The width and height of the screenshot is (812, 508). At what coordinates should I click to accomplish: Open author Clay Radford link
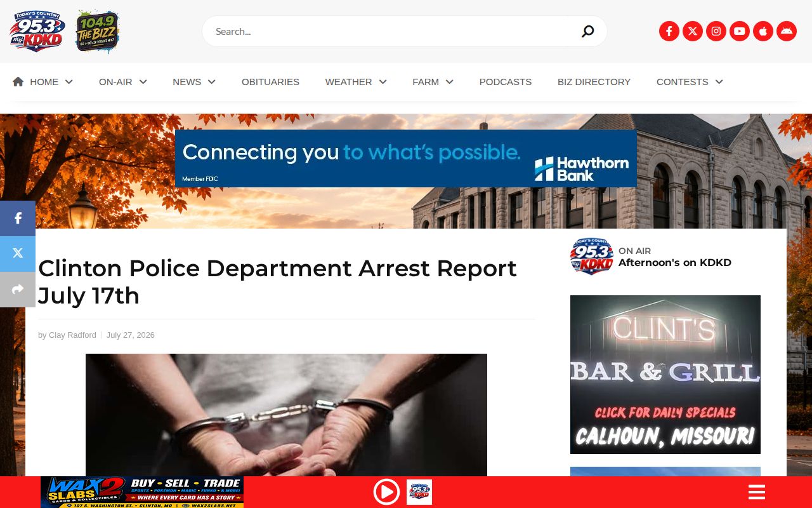72,335
